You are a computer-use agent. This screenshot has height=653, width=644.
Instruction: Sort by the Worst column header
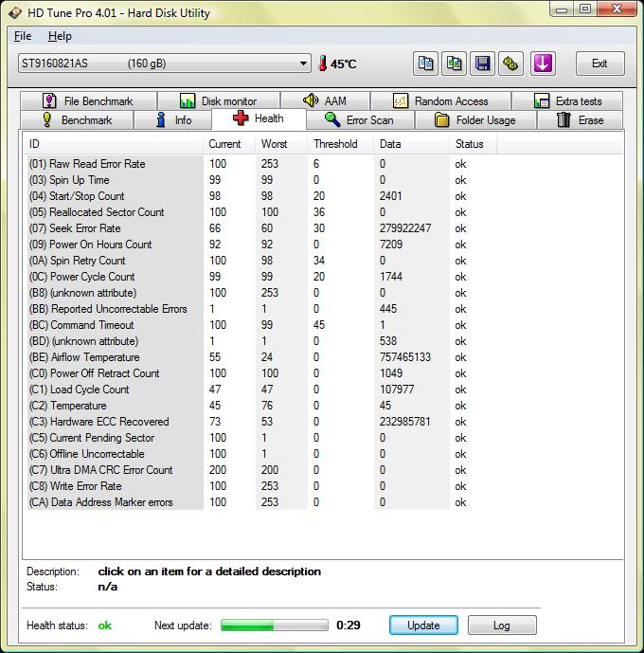pyautogui.click(x=281, y=144)
